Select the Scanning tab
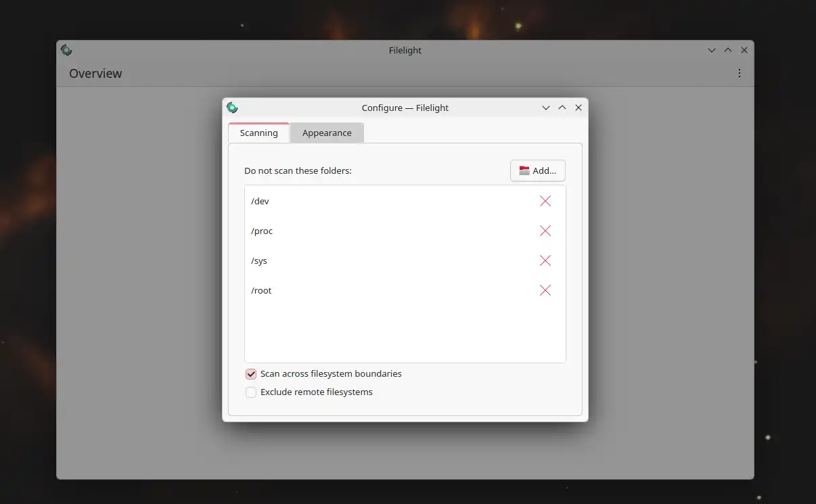This screenshot has width=816, height=504. pyautogui.click(x=258, y=133)
